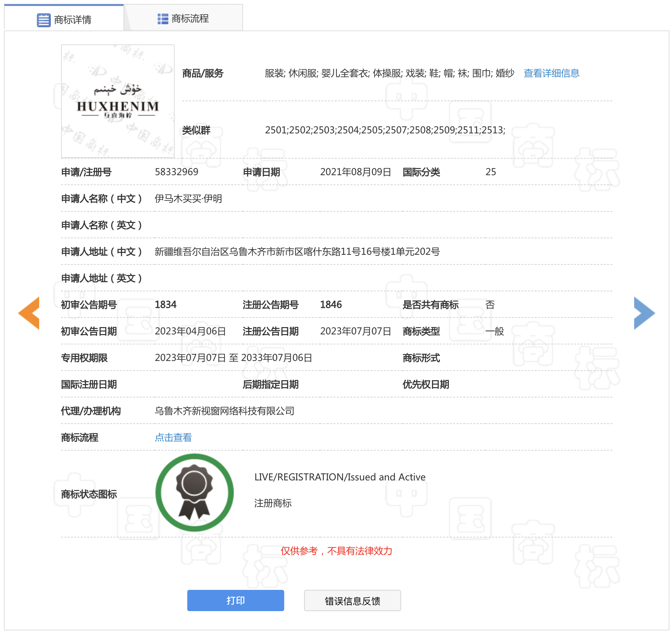This screenshot has height=635, width=672.
Task: Select applicant name 伊马木买买·伊明
Action: [188, 198]
